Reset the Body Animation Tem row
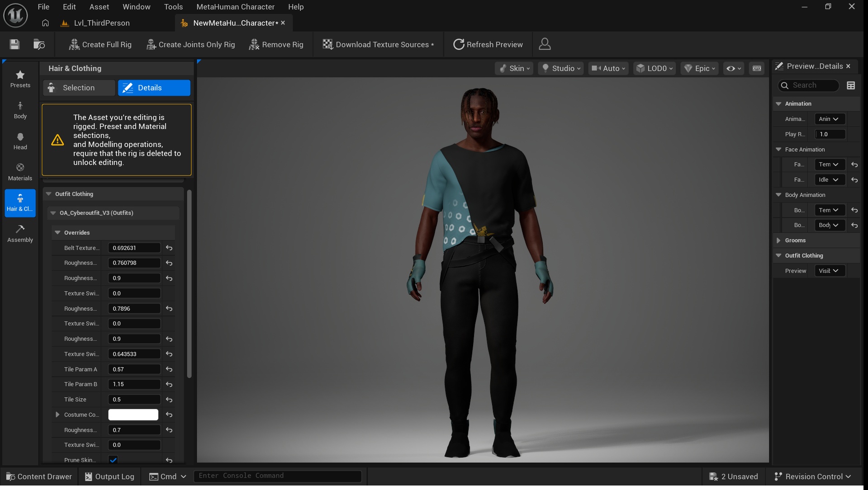 tap(854, 210)
